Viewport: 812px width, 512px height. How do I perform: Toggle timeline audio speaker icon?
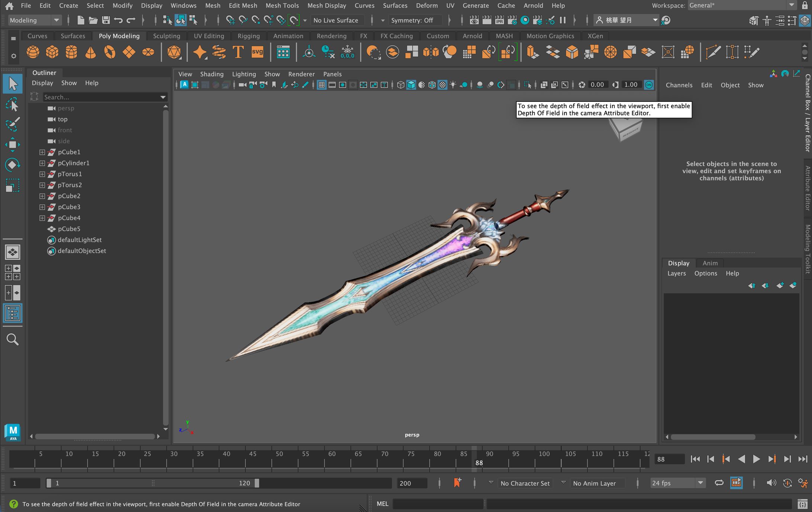[771, 483]
